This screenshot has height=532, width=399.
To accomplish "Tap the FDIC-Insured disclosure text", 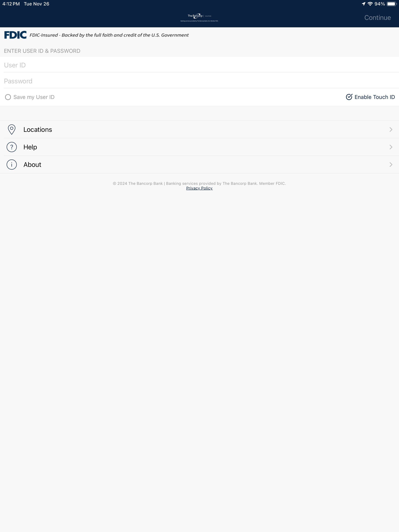I will click(109, 35).
